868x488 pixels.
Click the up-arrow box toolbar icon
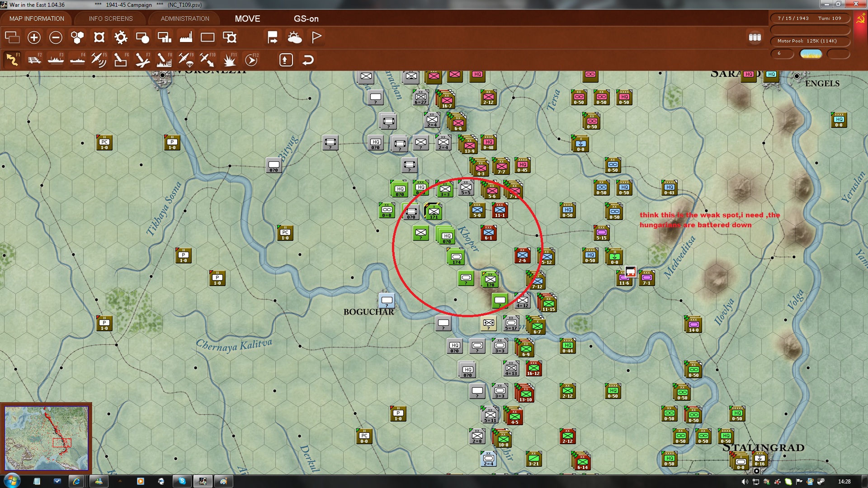coord(286,60)
